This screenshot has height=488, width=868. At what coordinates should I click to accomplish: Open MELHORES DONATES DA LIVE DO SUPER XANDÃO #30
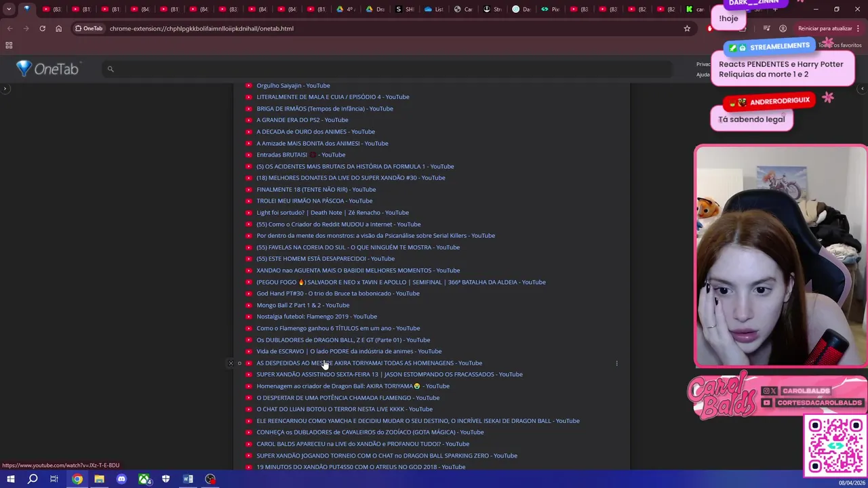351,178
